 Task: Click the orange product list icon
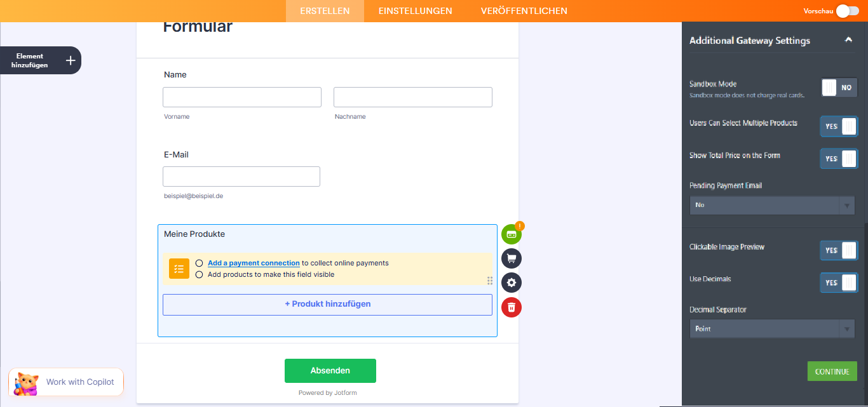(179, 269)
